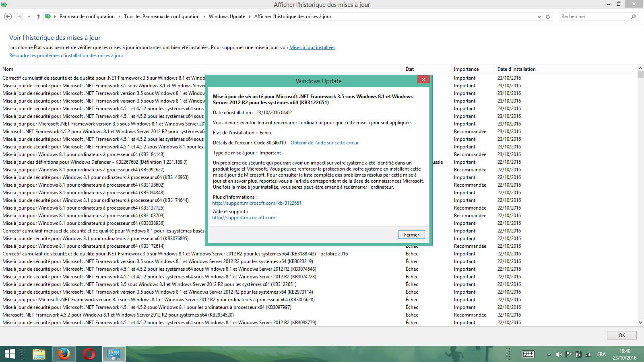
Task: Sort by the État column header
Action: click(x=427, y=69)
